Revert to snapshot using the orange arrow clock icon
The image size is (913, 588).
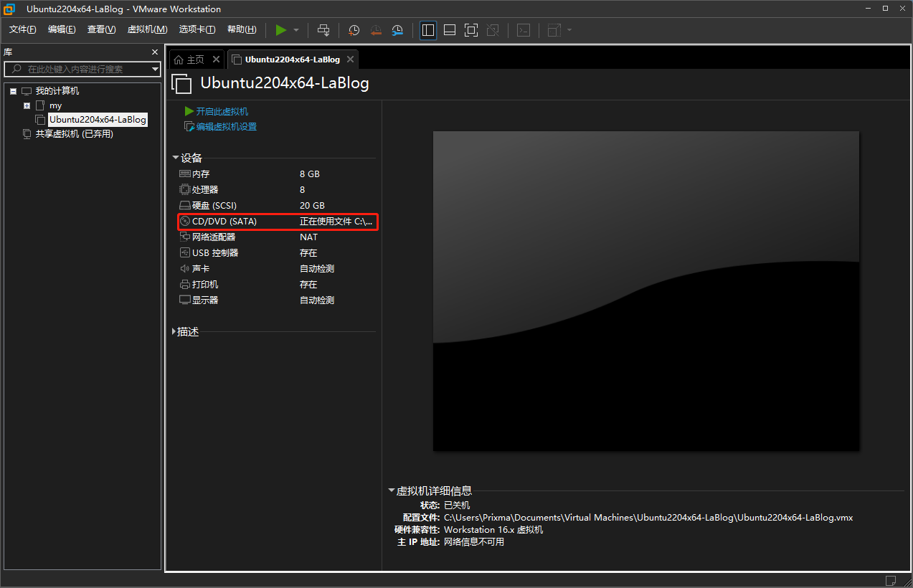tap(376, 30)
